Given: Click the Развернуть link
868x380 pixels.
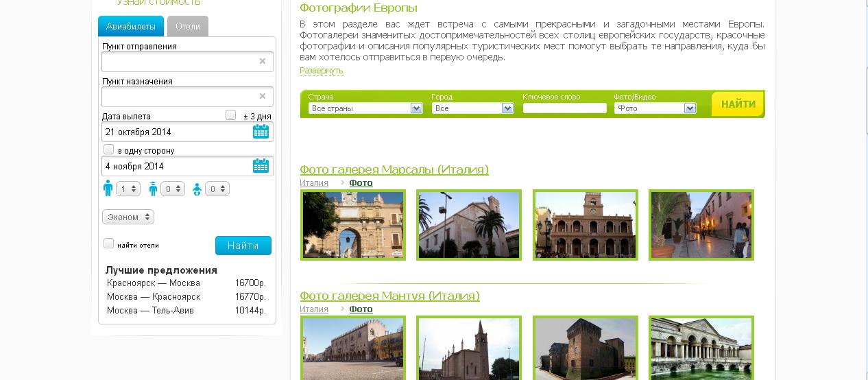Looking at the screenshot, I should [322, 71].
